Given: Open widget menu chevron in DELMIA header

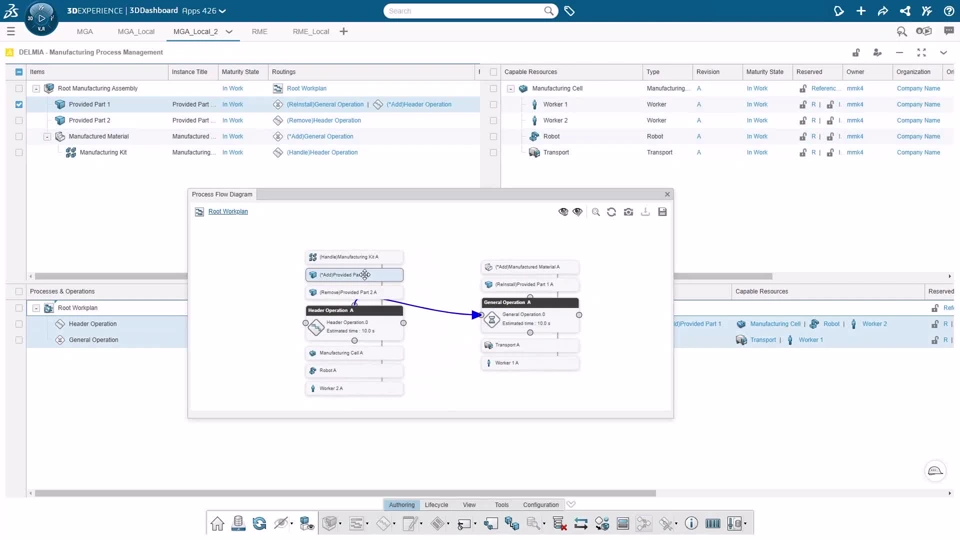Looking at the screenshot, I should coord(943,53).
